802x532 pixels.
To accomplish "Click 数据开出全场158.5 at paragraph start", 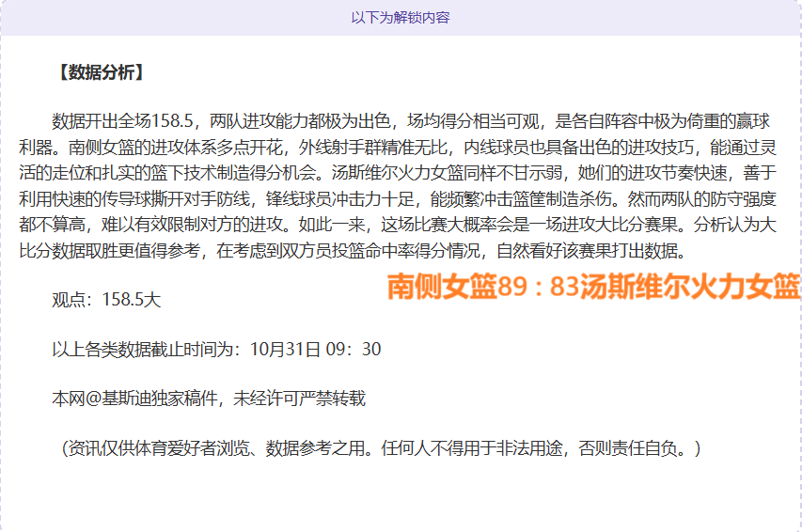I will 122,121.
